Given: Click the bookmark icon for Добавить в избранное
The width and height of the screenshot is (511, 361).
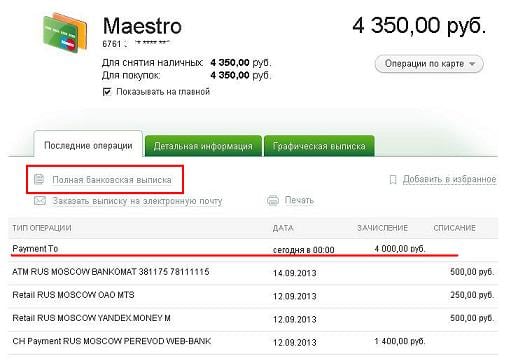Looking at the screenshot, I should coord(393,180).
